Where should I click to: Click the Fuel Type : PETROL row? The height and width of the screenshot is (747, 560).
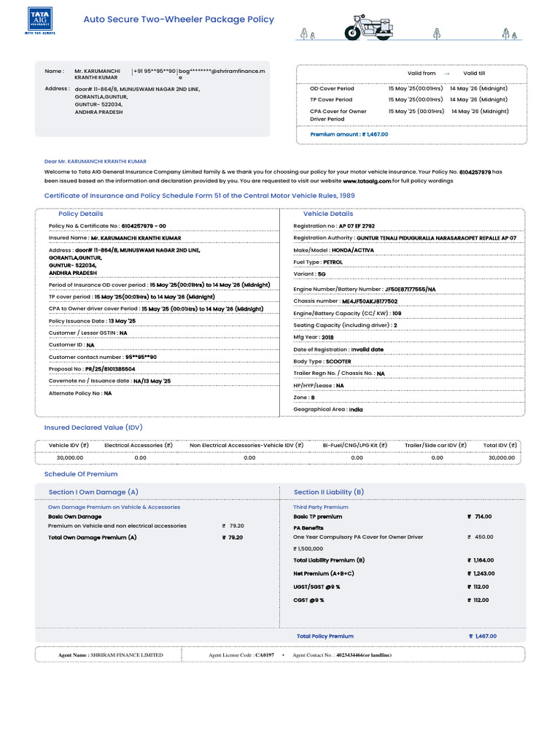(318, 262)
